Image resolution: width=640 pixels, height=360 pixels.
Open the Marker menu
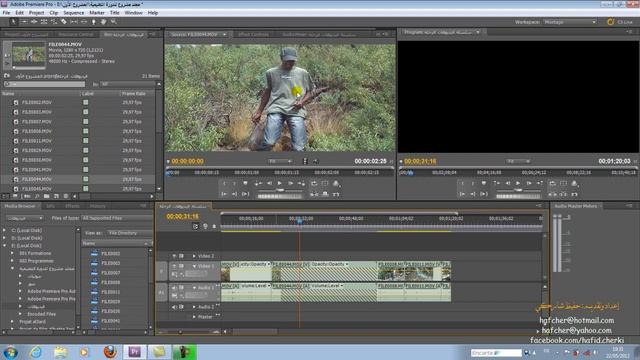pos(97,13)
